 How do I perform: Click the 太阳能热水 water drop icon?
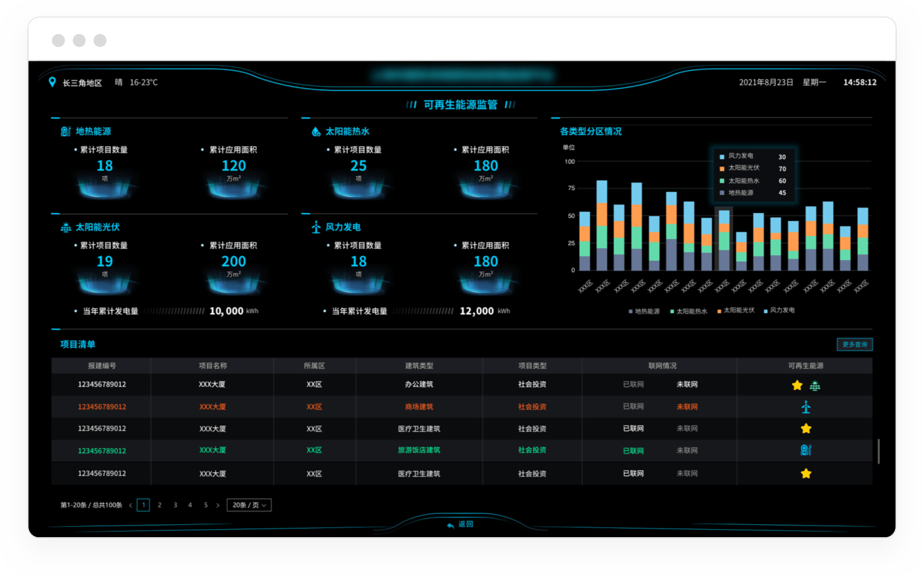[x=316, y=131]
